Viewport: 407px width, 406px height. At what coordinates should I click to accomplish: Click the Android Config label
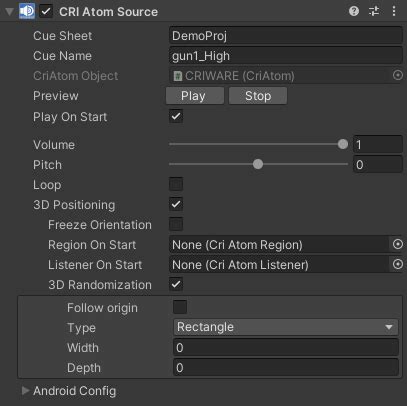coord(75,391)
